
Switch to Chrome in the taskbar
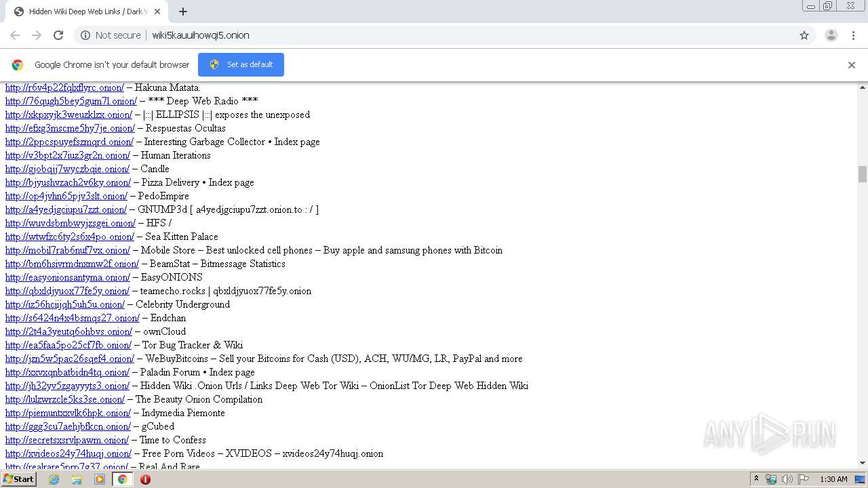[122, 479]
